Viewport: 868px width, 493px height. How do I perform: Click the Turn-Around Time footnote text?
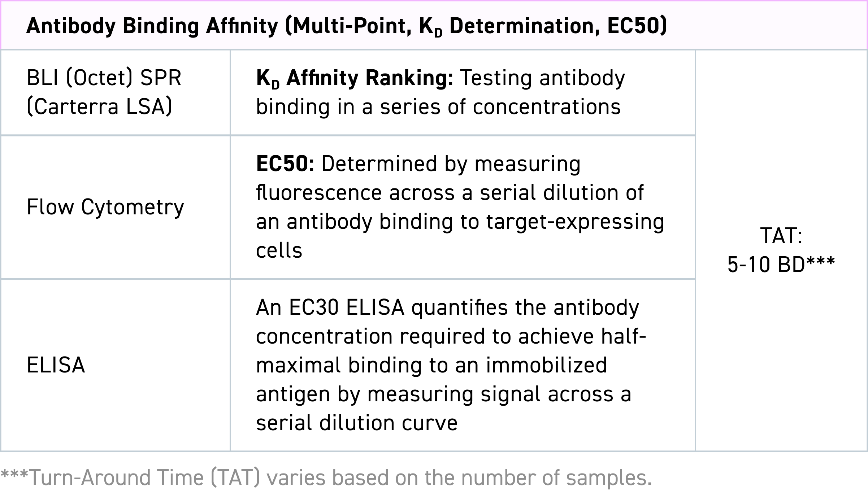(x=326, y=478)
